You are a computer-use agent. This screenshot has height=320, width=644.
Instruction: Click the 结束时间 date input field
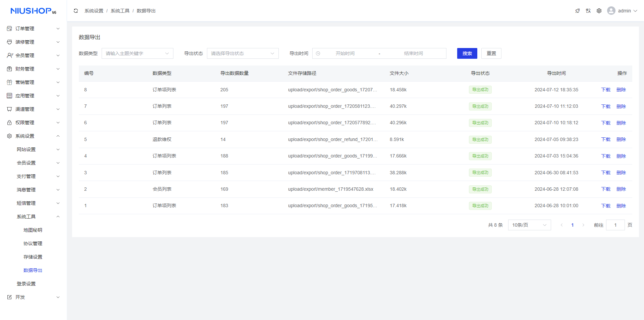click(x=413, y=53)
